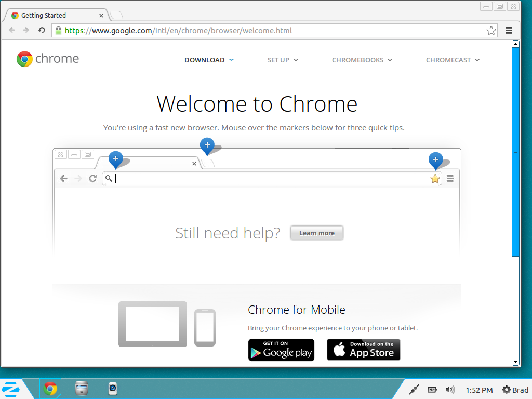Click the plus marker above the new-tab button
Screen dimensions: 532x399
point(207,146)
